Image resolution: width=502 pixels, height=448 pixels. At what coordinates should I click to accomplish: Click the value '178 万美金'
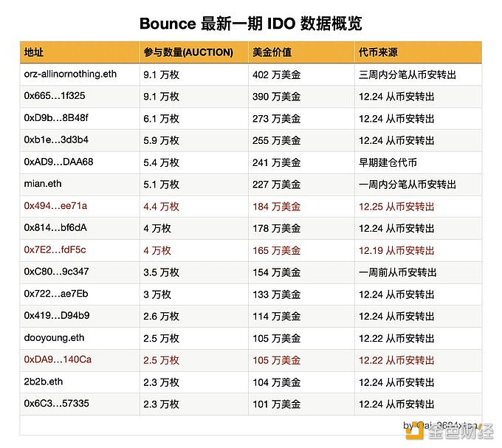click(277, 229)
